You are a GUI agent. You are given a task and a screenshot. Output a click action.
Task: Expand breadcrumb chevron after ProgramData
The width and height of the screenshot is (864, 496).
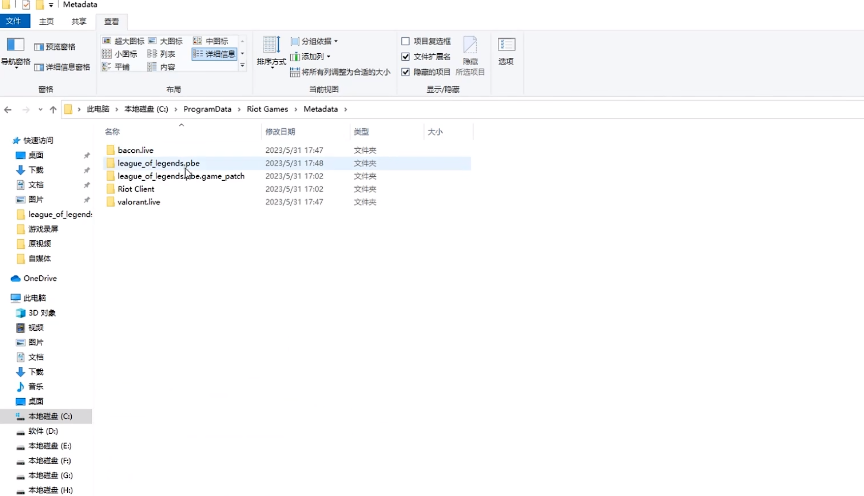239,110
